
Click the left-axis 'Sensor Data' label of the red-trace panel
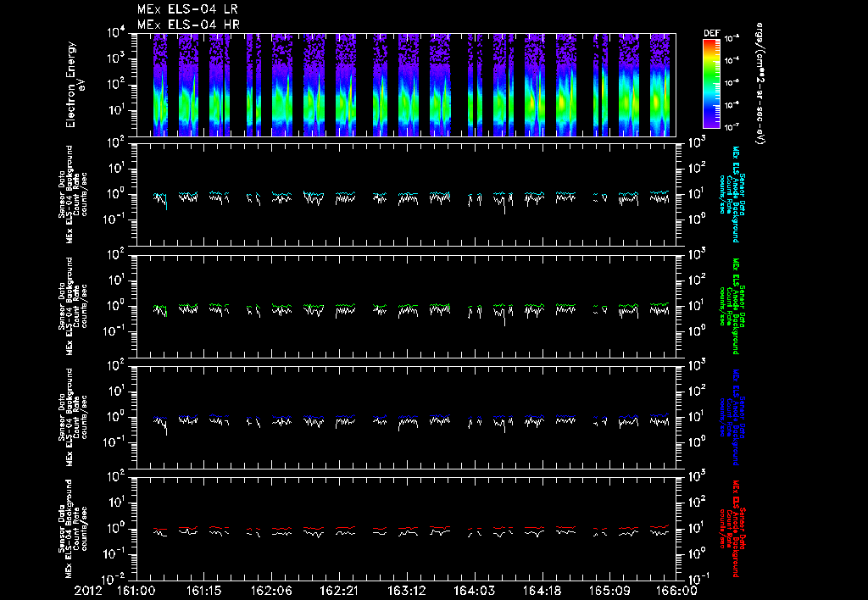[x=61, y=528]
